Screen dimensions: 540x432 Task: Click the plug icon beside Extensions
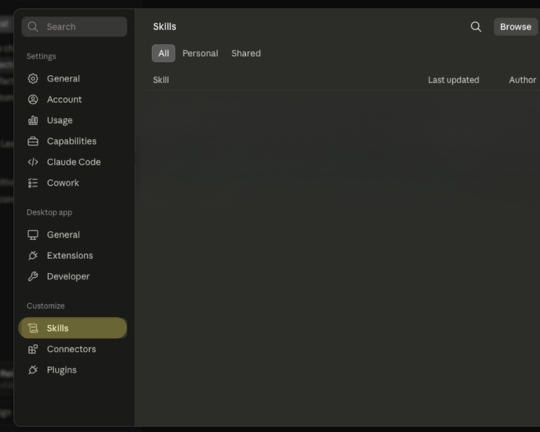(33, 256)
